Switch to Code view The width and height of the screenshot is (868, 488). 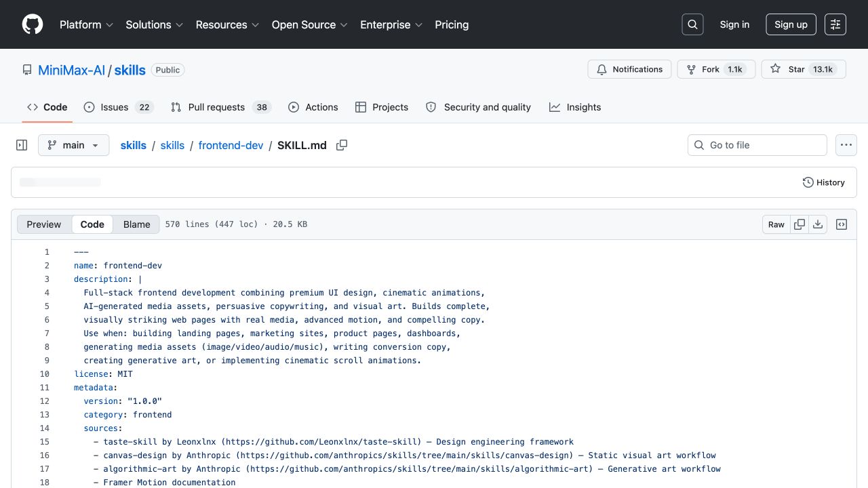click(92, 224)
